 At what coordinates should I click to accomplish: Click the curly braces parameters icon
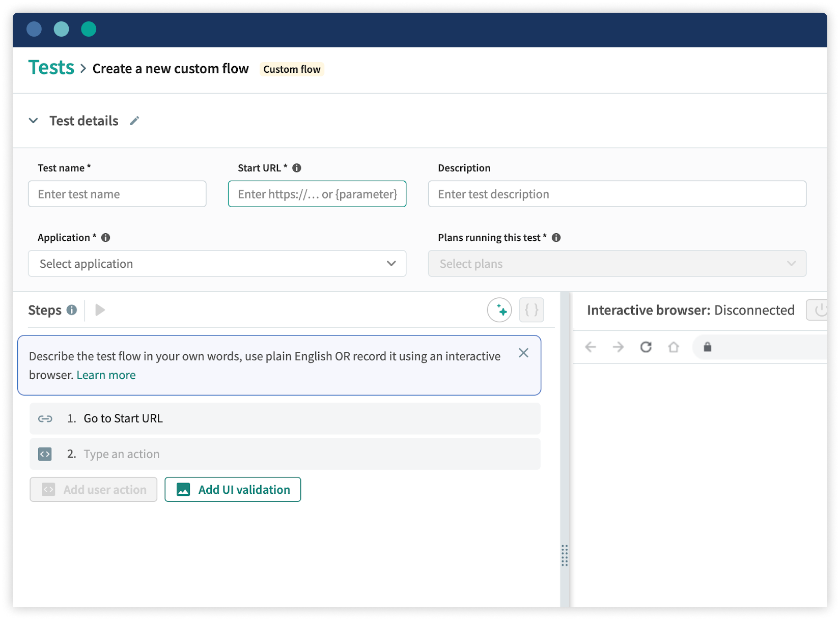click(x=531, y=309)
